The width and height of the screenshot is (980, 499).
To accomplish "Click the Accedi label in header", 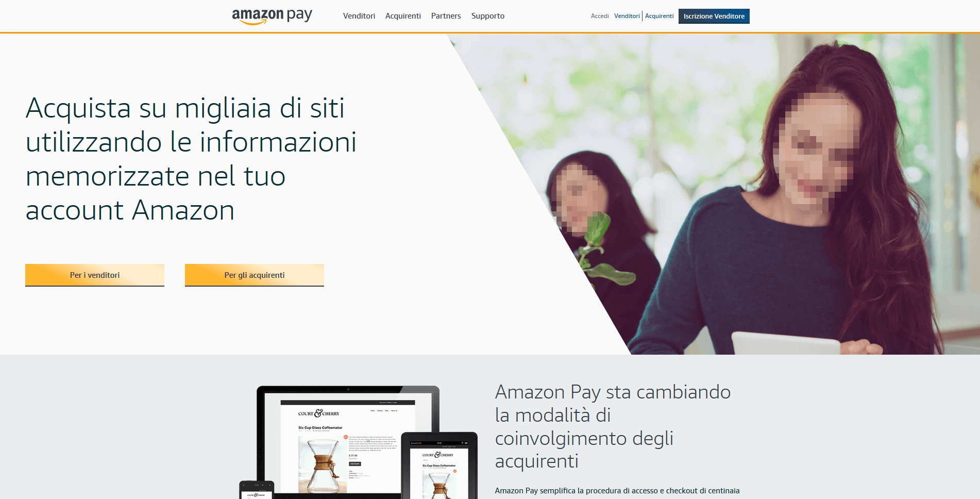I will click(x=600, y=16).
